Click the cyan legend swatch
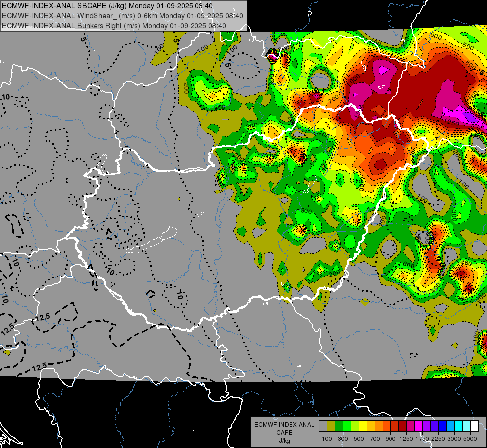 point(459,426)
